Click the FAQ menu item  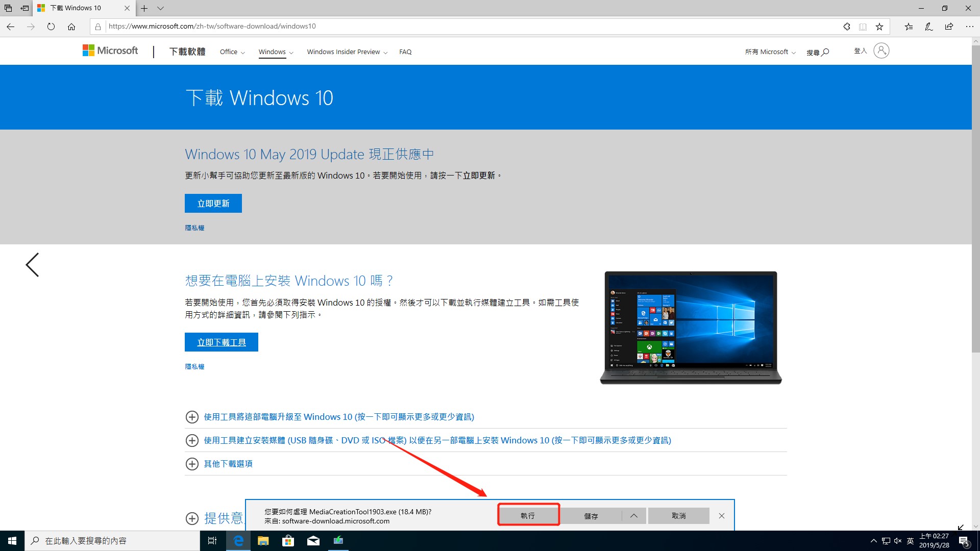point(405,52)
